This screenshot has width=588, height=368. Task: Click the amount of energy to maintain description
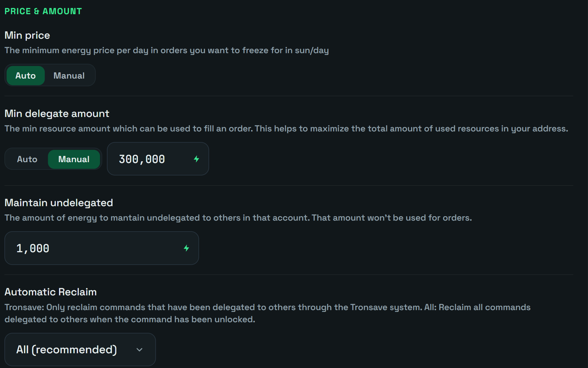coord(238,218)
